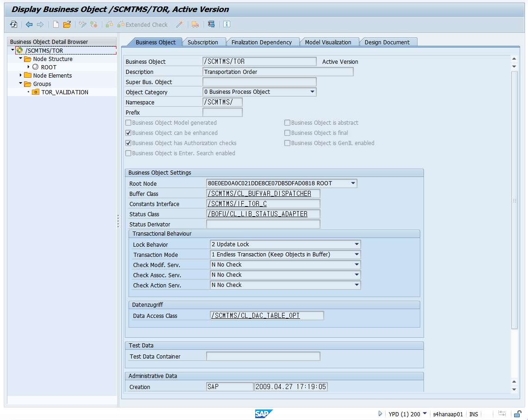Image resolution: width=528 pixels, height=420 pixels.
Task: Select the /SCMTMS/TOR object icon in tree
Action: (19, 50)
